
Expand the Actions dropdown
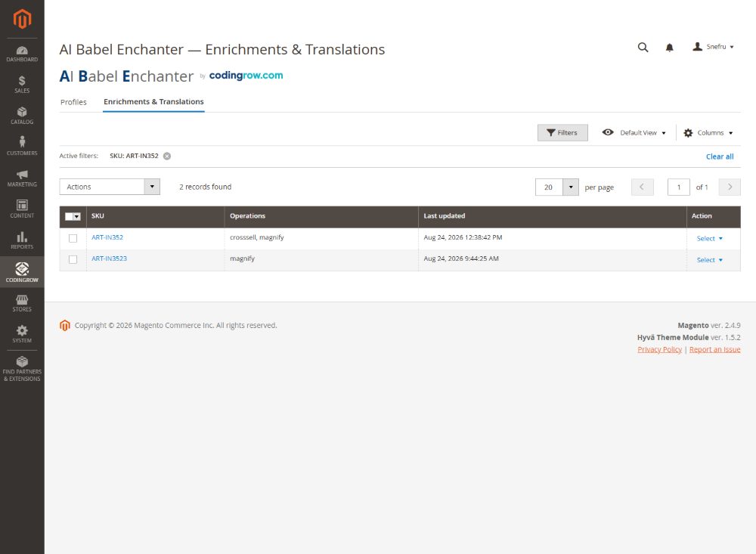[x=110, y=187]
